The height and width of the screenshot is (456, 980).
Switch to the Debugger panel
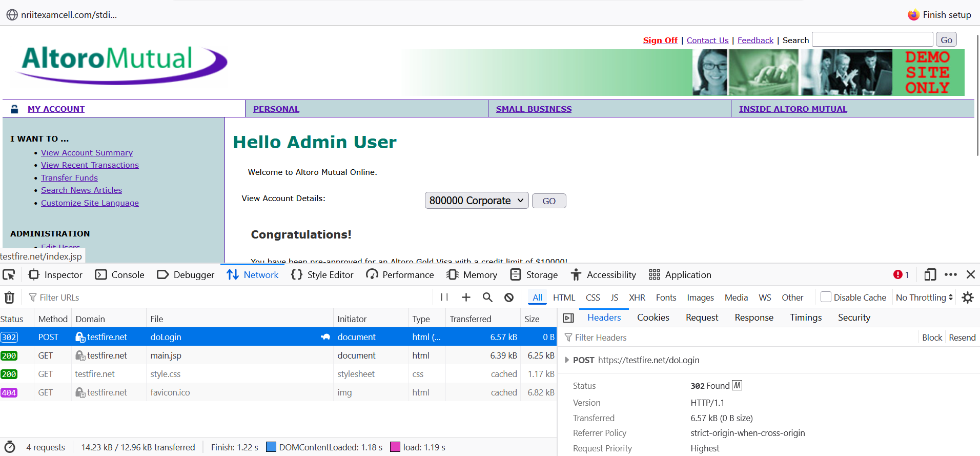point(186,275)
